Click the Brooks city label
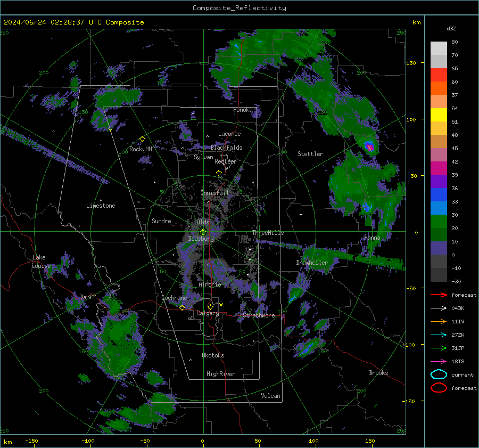Image resolution: width=479 pixels, height=448 pixels. pos(378,373)
